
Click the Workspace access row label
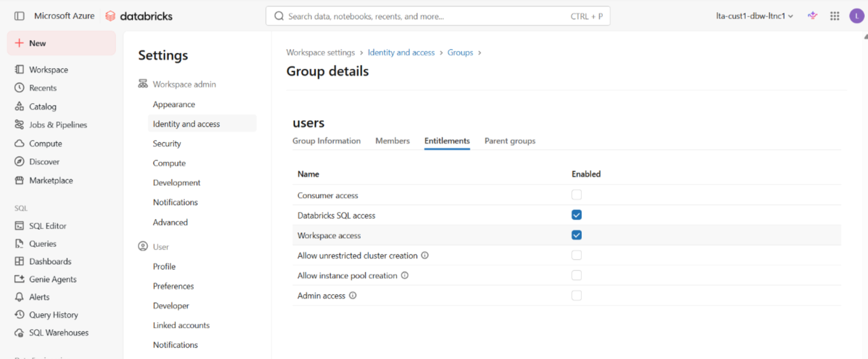[329, 236]
